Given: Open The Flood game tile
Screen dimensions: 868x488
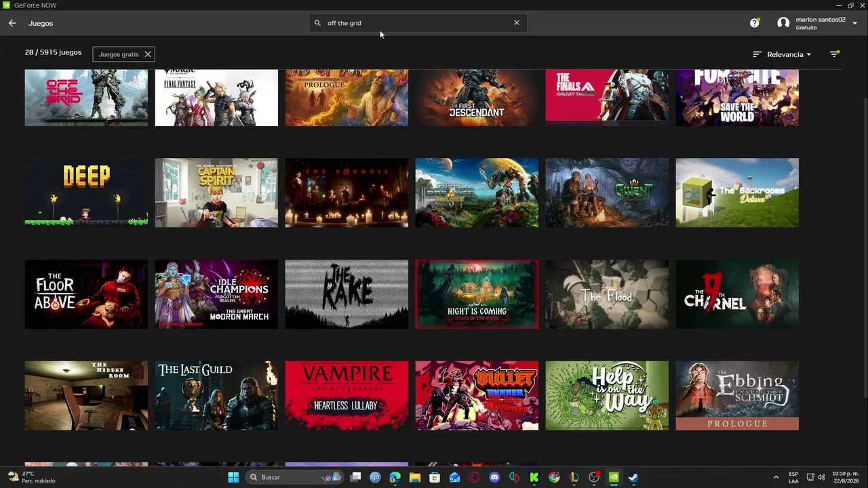Looking at the screenshot, I should 607,294.
